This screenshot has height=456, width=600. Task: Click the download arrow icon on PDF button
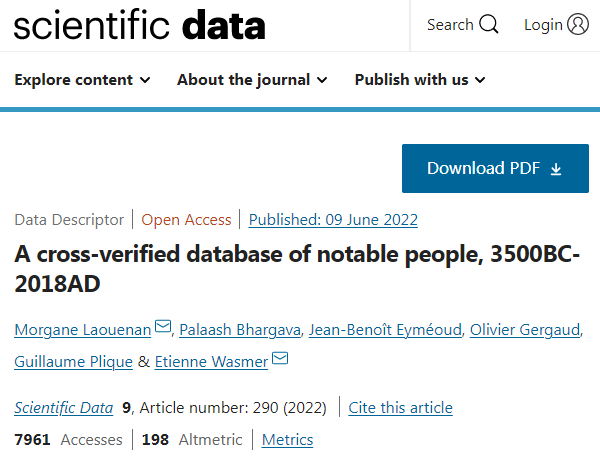557,169
